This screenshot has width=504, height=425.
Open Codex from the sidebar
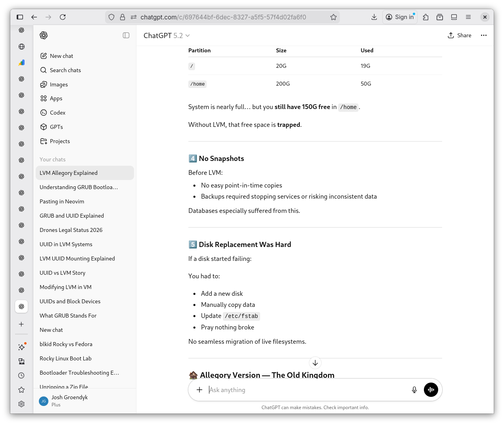click(x=57, y=113)
